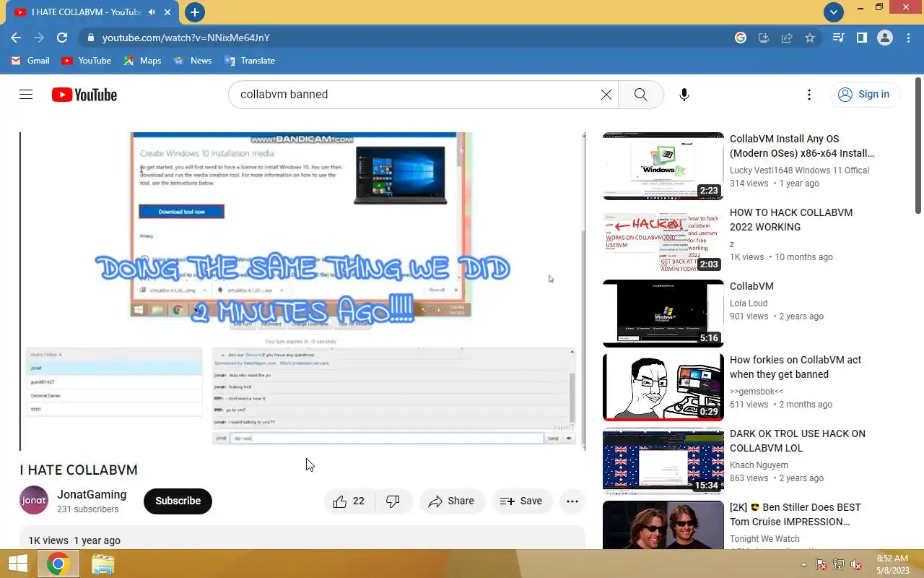Open the Maps bookmark
Screen dimensions: 924x578
coord(142,61)
